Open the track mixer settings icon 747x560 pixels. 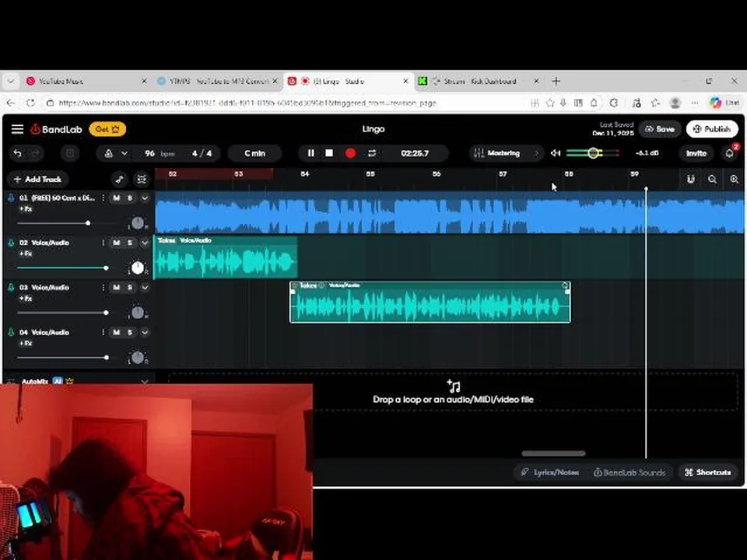(x=142, y=179)
